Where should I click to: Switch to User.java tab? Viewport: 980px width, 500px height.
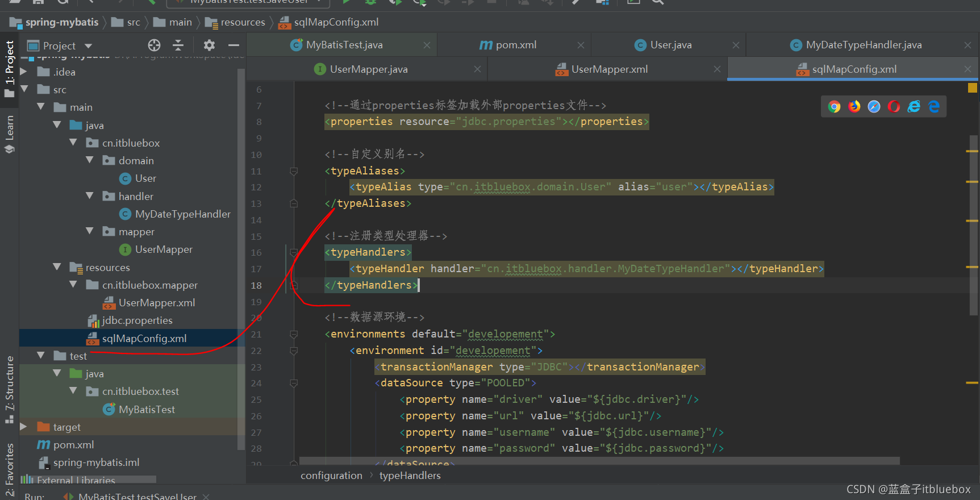click(663, 45)
